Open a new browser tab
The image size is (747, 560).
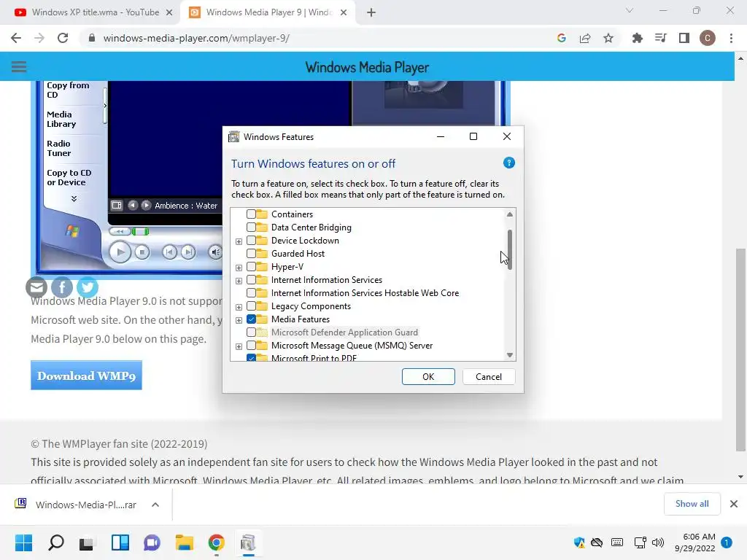(x=371, y=12)
